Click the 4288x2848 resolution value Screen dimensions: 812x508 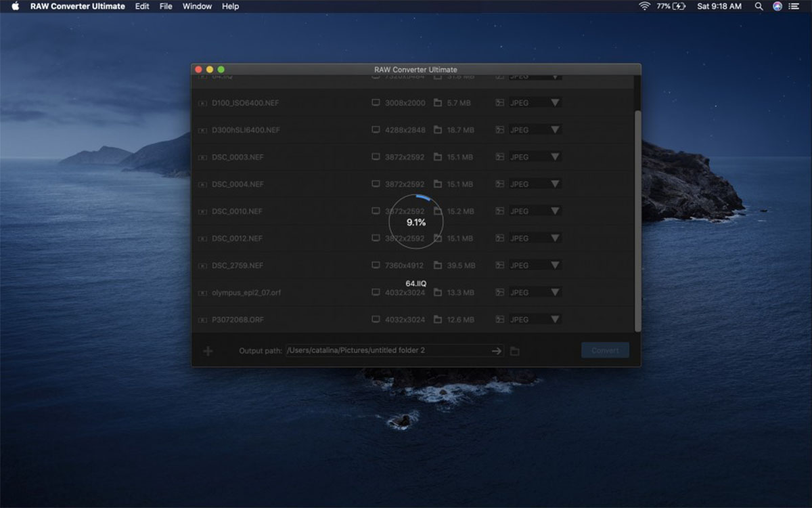[405, 130]
